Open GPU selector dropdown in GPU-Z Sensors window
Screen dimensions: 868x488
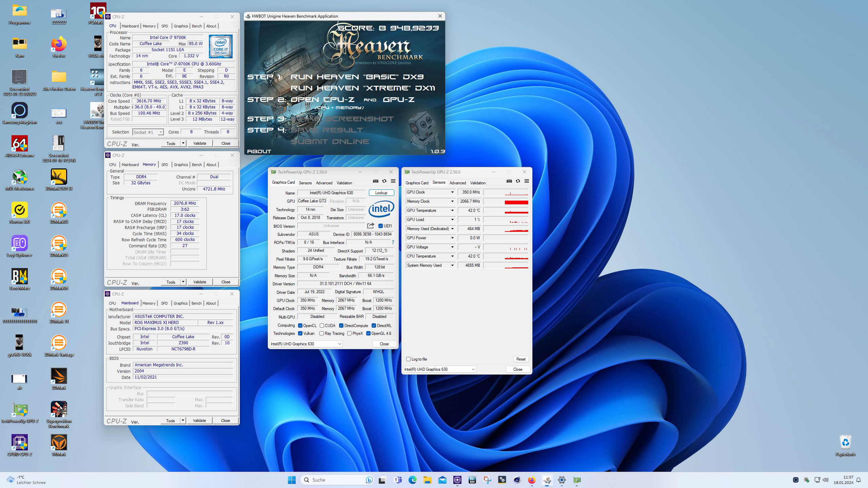pyautogui.click(x=439, y=369)
